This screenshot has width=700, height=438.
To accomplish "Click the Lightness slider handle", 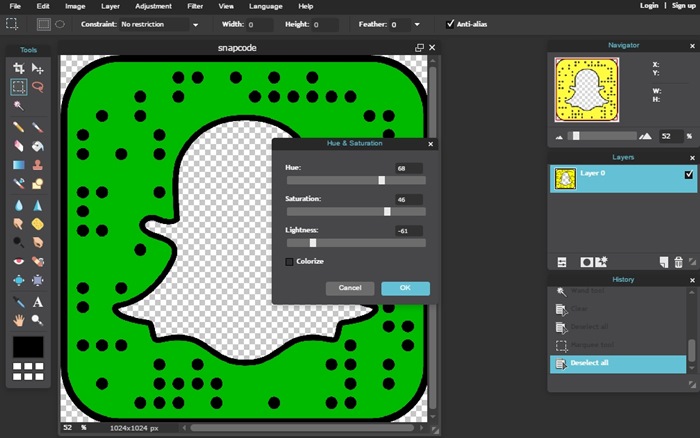I will tap(313, 243).
